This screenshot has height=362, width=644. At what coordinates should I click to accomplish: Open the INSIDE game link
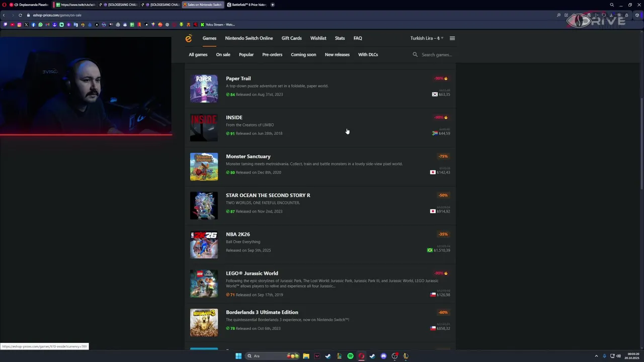click(x=234, y=117)
